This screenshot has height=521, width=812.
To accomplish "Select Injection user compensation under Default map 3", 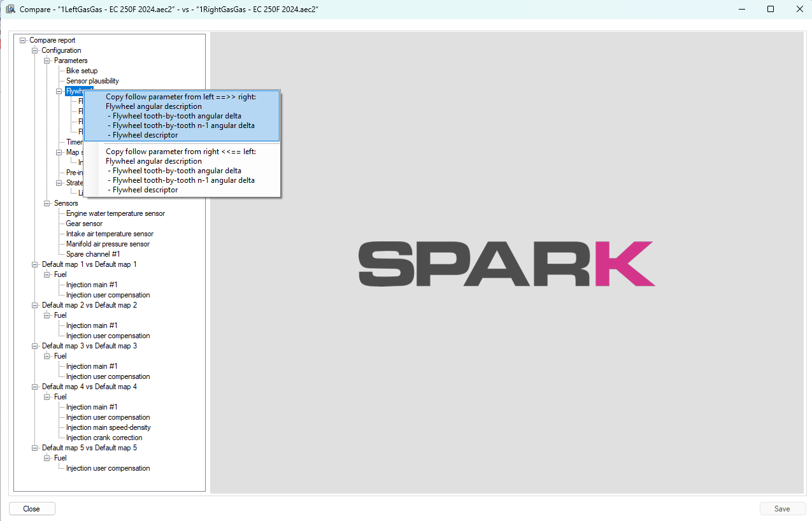I will point(108,376).
